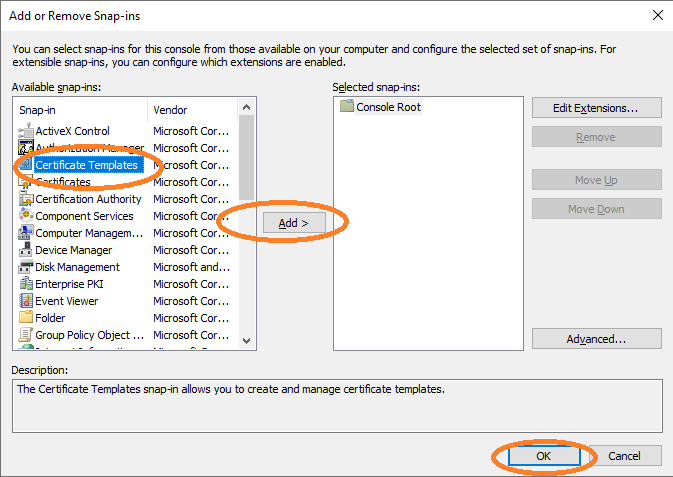
Task: Sort by the Vendor column header
Action: point(193,110)
